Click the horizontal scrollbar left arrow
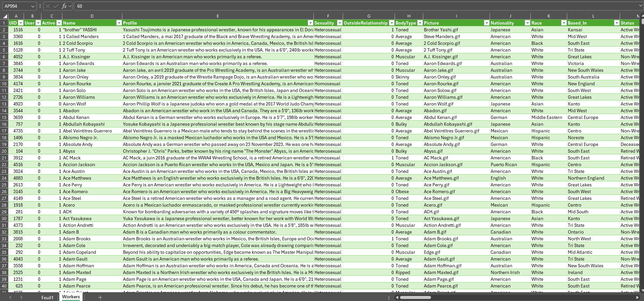644x301 pixels. point(397,297)
